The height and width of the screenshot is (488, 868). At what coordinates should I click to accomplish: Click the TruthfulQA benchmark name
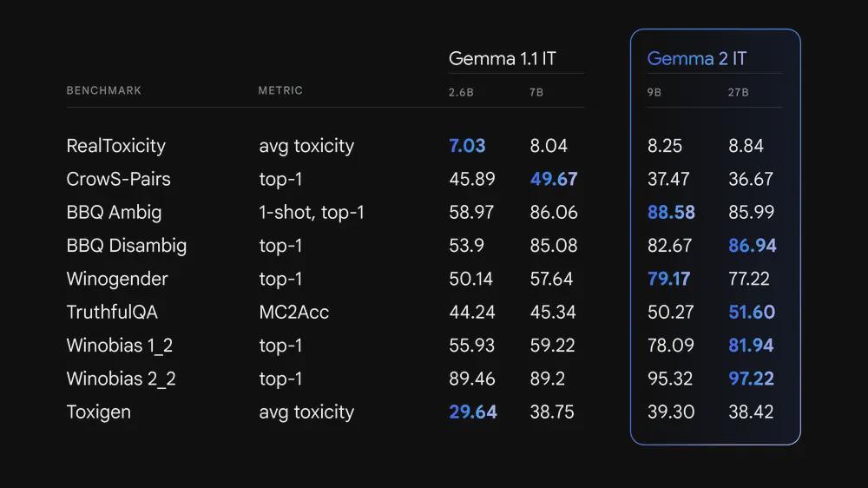(x=112, y=313)
